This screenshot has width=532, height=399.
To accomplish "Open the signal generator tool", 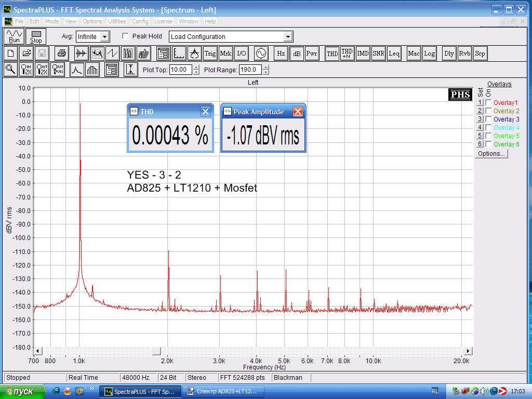I will point(260,53).
